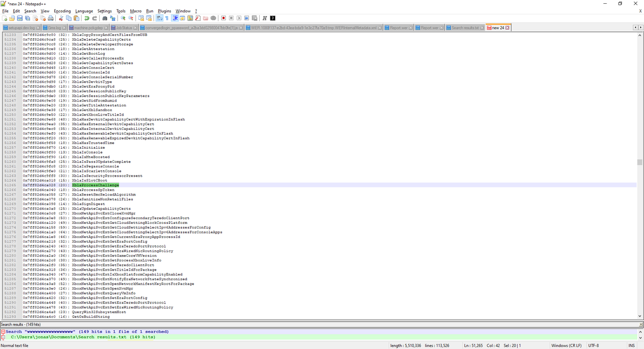Screen dimensions: 644x349
Task: Click the vertical scrollbar thumb in editor
Action: (640, 162)
